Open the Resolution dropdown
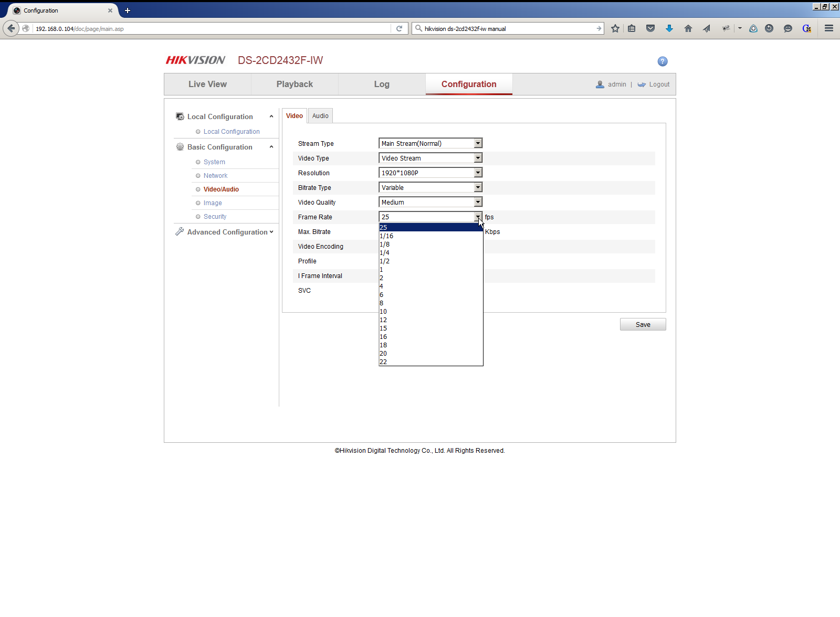This screenshot has width=840, height=617. [x=430, y=173]
